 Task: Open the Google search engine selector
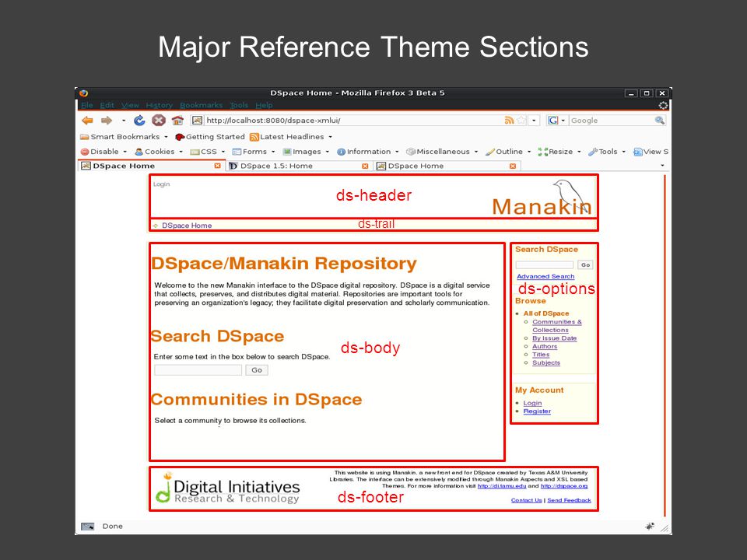click(x=556, y=121)
